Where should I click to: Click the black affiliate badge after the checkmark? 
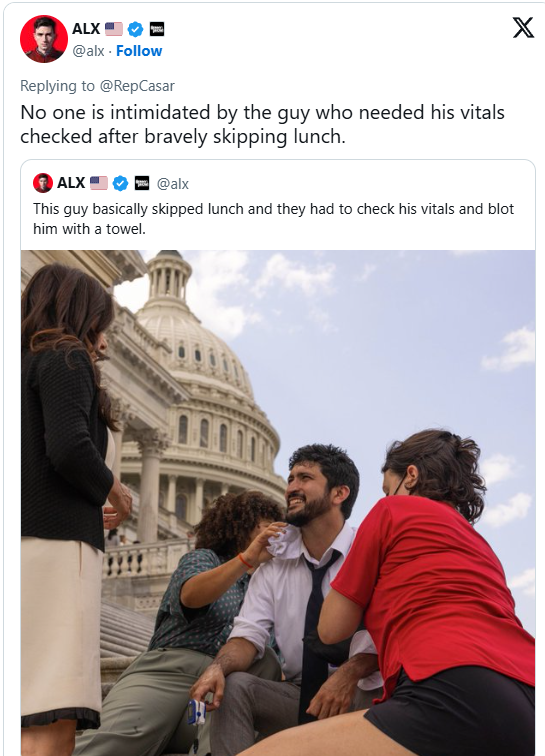156,29
